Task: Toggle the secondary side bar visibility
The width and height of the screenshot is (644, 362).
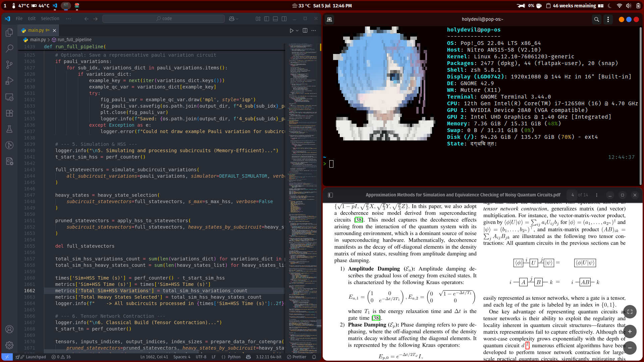Action: tap(284, 19)
